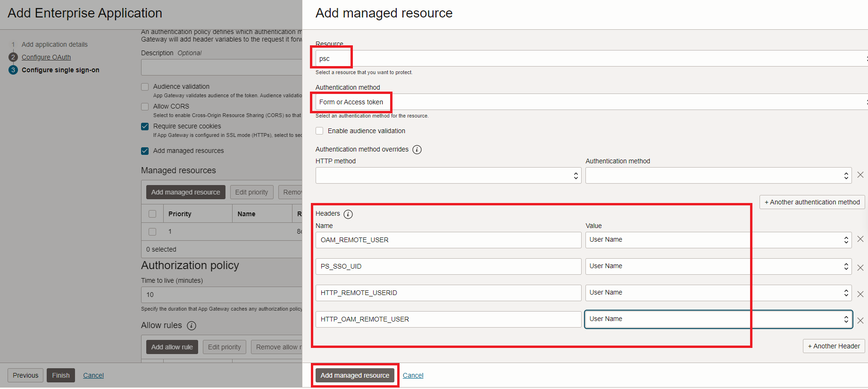The image size is (868, 389).
Task: Remove the authentication method override row
Action: [860, 175]
